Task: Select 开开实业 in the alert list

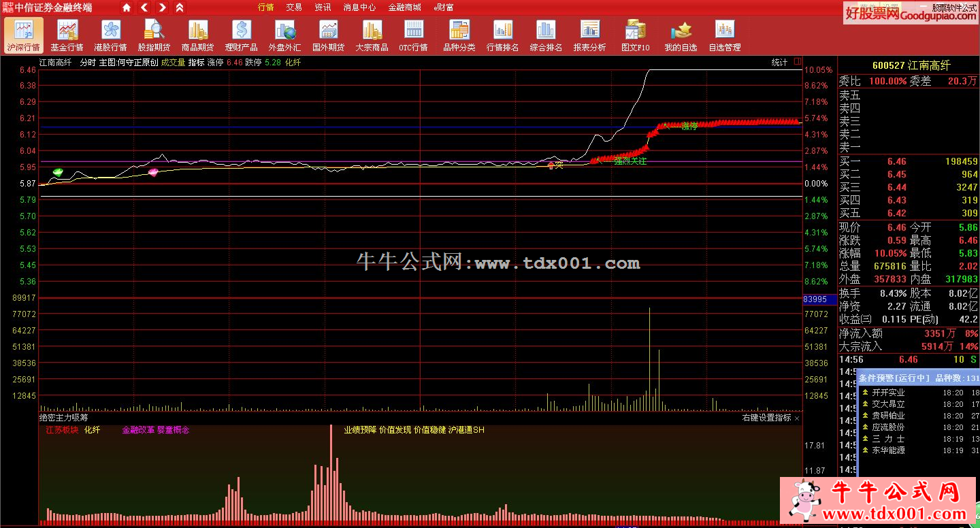Action: tap(888, 393)
